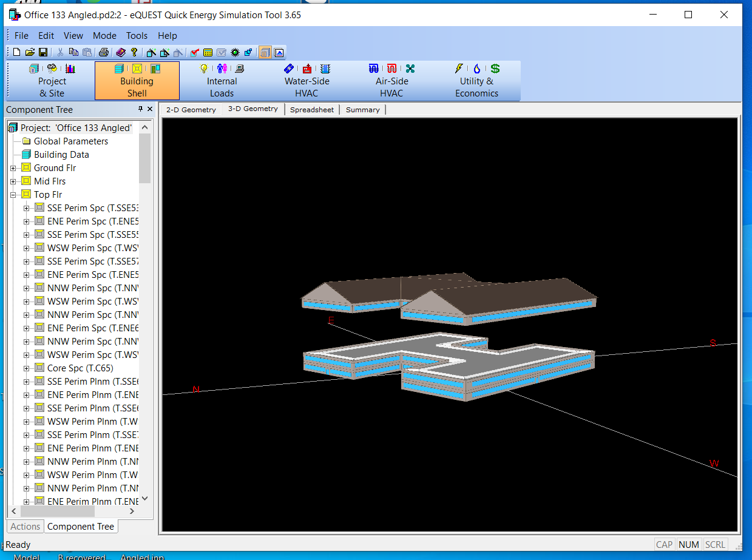
Task: Click the CAP indicator in status bar
Action: pyautogui.click(x=665, y=545)
